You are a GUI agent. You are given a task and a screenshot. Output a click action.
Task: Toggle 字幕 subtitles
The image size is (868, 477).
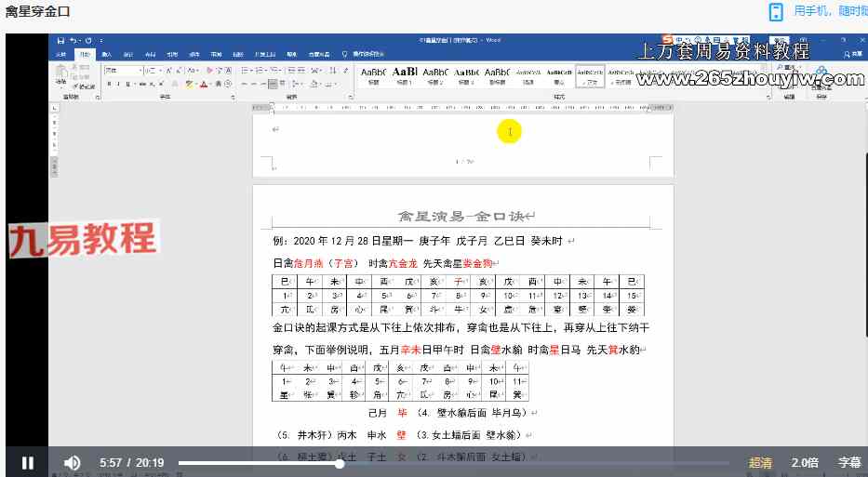tap(849, 463)
